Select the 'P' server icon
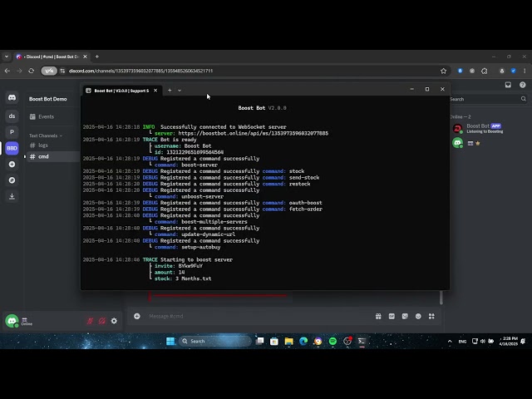 coord(12,132)
